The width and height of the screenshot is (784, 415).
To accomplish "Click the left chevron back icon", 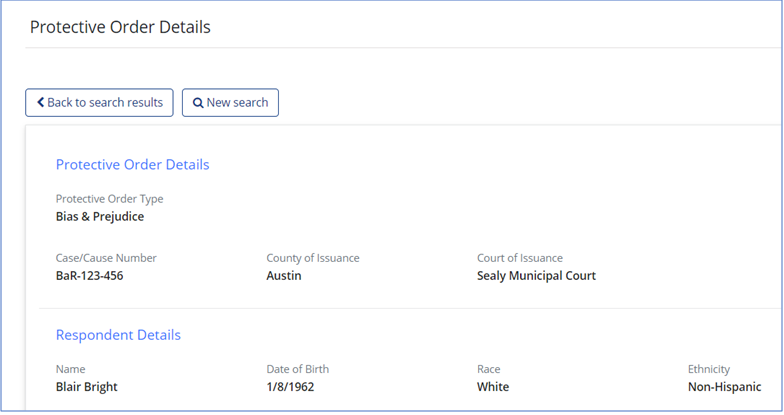I will pyautogui.click(x=40, y=102).
